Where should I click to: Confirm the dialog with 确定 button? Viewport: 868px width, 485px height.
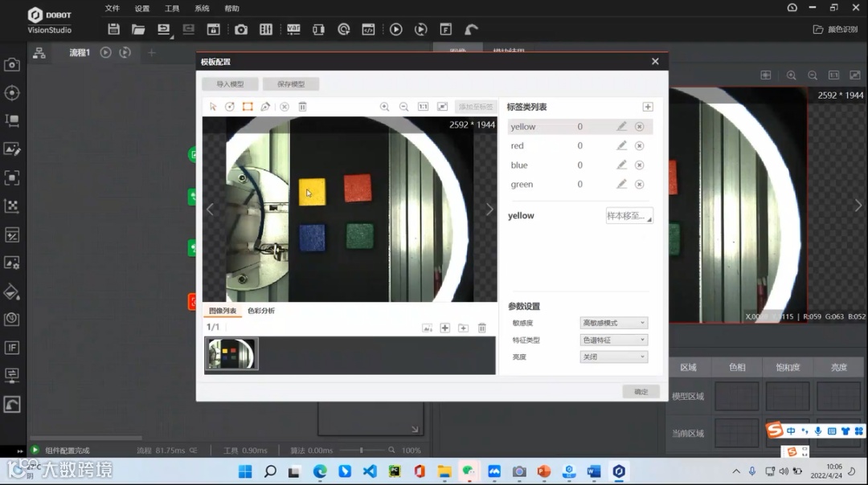coord(641,392)
